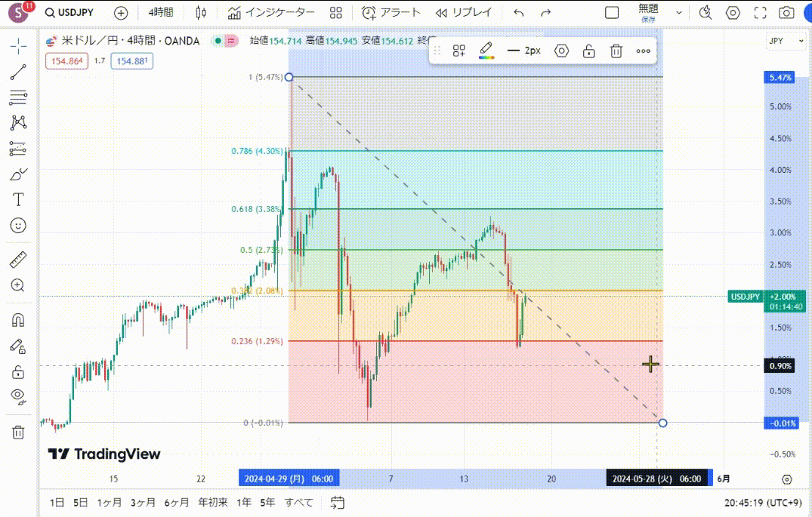This screenshot has width=812, height=517.
Task: Open the go-to-date calendar icon
Action: pos(337,503)
